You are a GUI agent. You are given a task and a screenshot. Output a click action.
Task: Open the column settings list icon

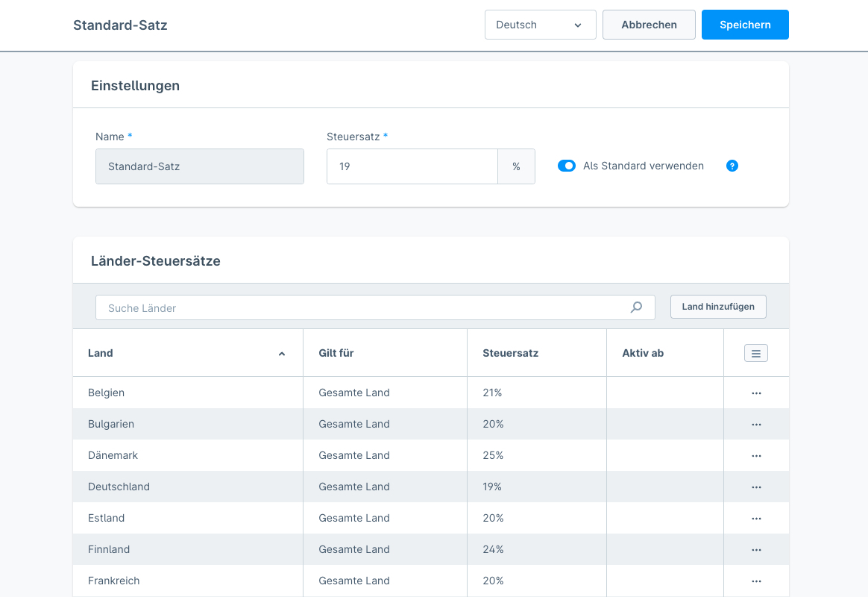[x=755, y=354]
